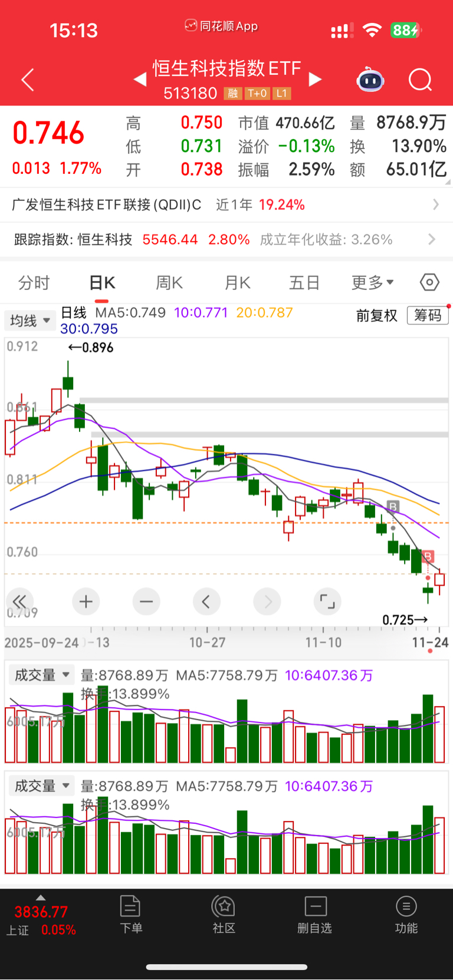The image size is (453, 980).
Task: Open 恒生科技 tracked index link
Action: [x=105, y=239]
